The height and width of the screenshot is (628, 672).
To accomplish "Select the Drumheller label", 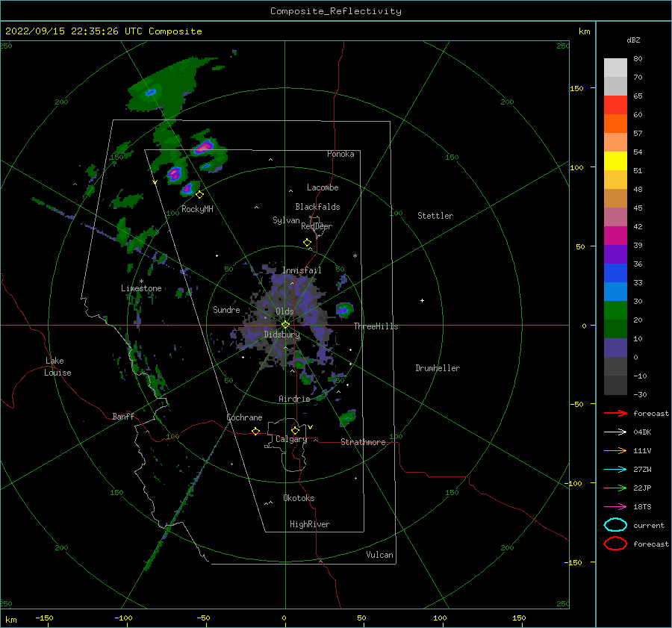I will [438, 368].
